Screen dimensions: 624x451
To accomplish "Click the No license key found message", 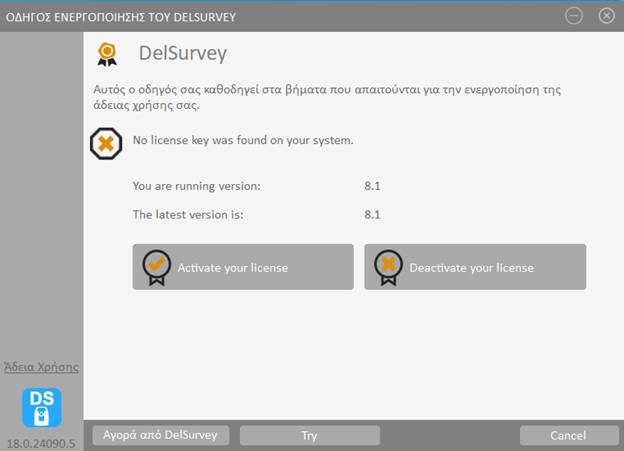I will click(x=243, y=140).
